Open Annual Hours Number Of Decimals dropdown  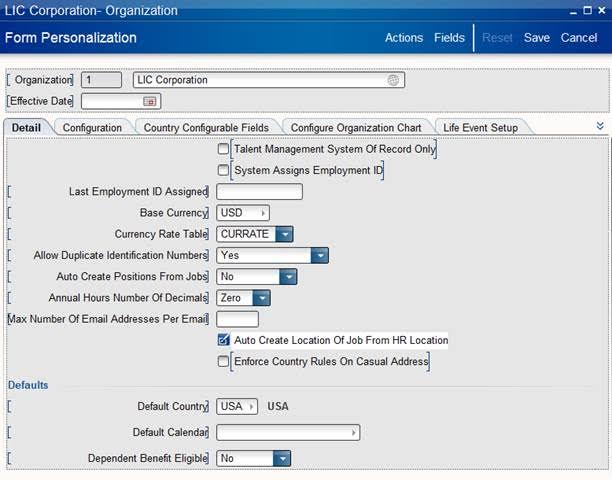pyautogui.click(x=262, y=298)
